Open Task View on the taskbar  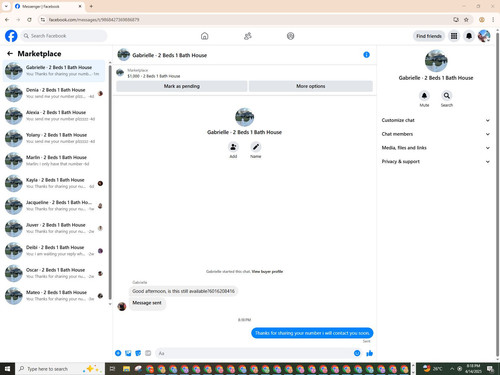(x=112, y=369)
